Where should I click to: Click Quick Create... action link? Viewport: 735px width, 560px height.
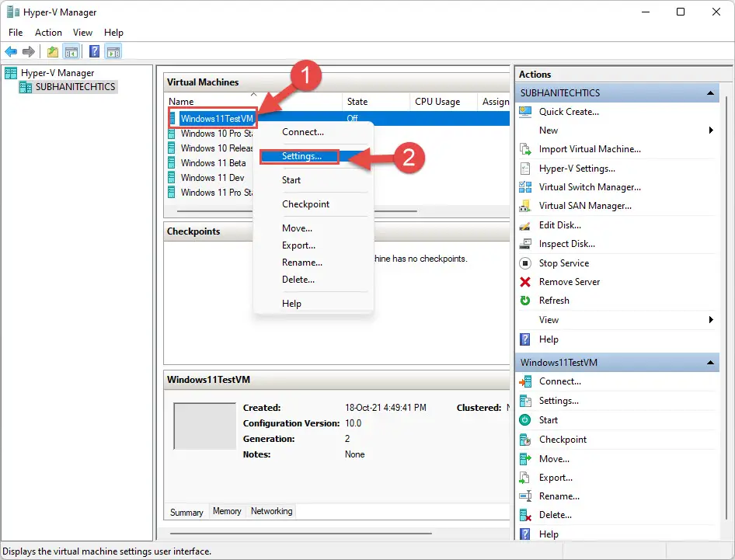[x=569, y=112]
